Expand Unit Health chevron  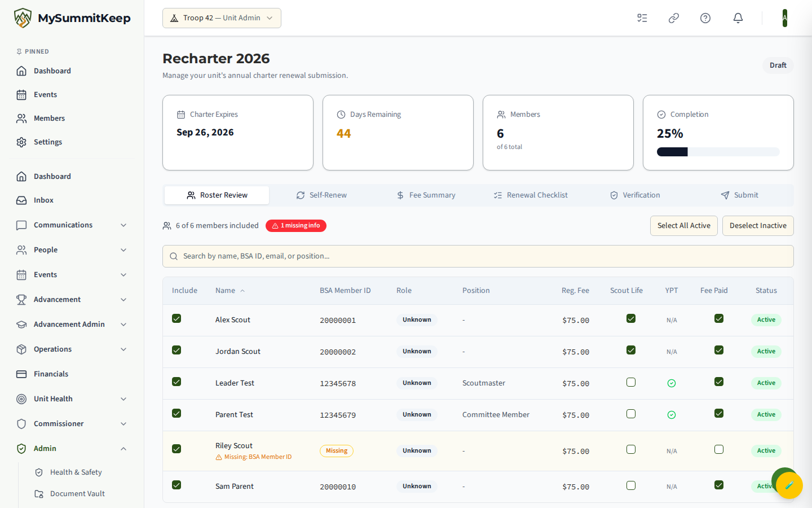[123, 399]
